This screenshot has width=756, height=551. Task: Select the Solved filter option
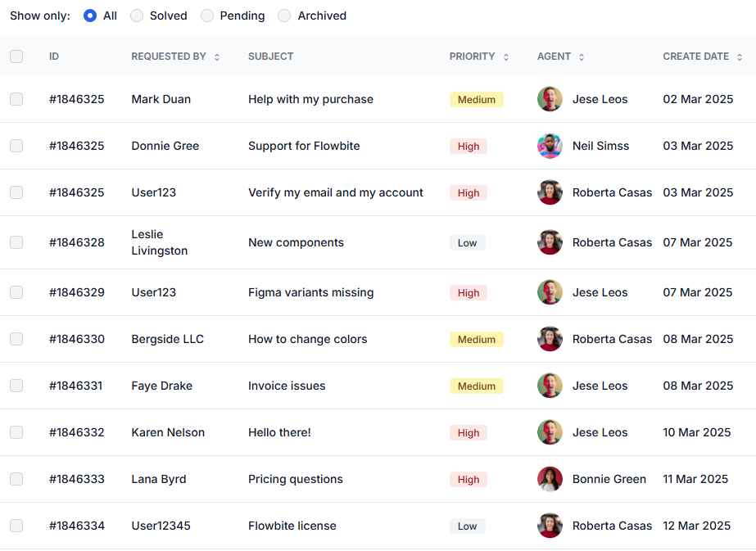(x=136, y=16)
